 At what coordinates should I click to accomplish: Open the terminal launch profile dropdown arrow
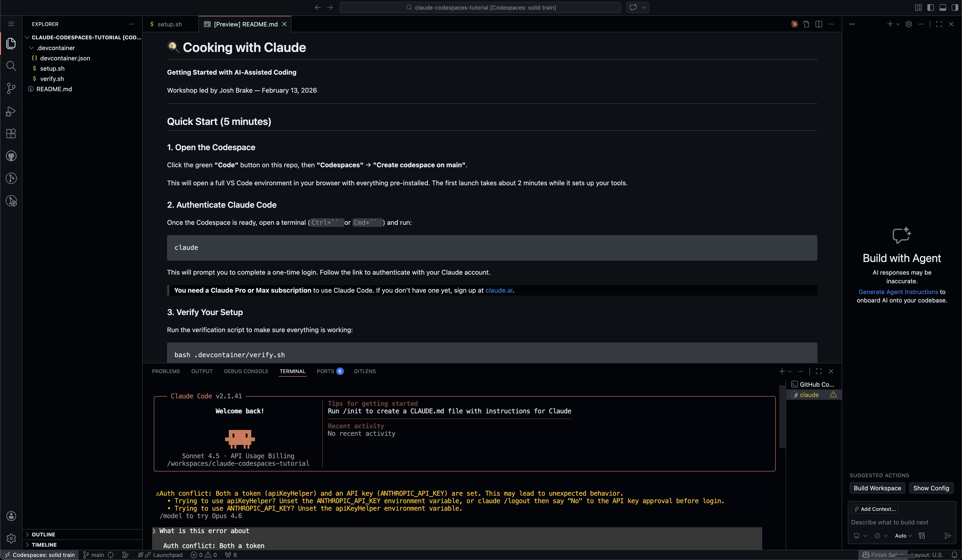(x=790, y=371)
